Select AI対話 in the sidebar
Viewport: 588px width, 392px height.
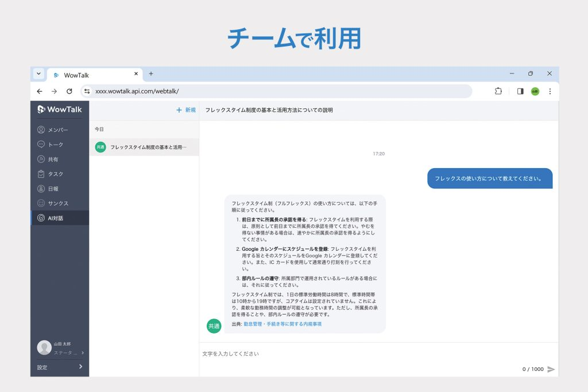tap(56, 218)
